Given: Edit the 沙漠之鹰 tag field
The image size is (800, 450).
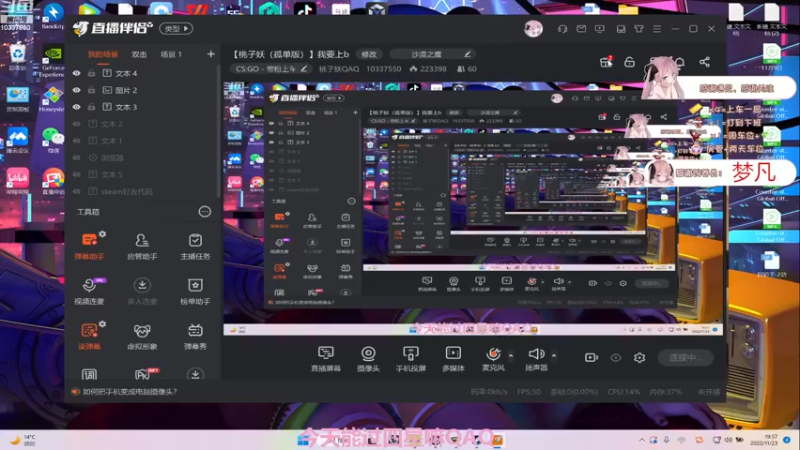Looking at the screenshot, I should pos(433,54).
